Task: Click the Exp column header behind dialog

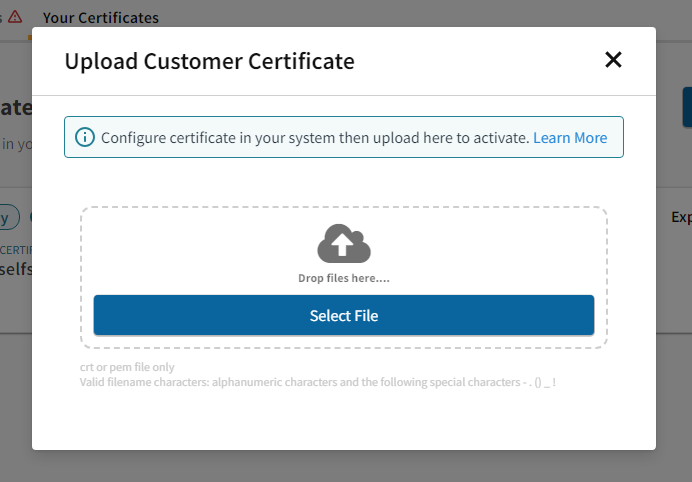Action: [680, 217]
